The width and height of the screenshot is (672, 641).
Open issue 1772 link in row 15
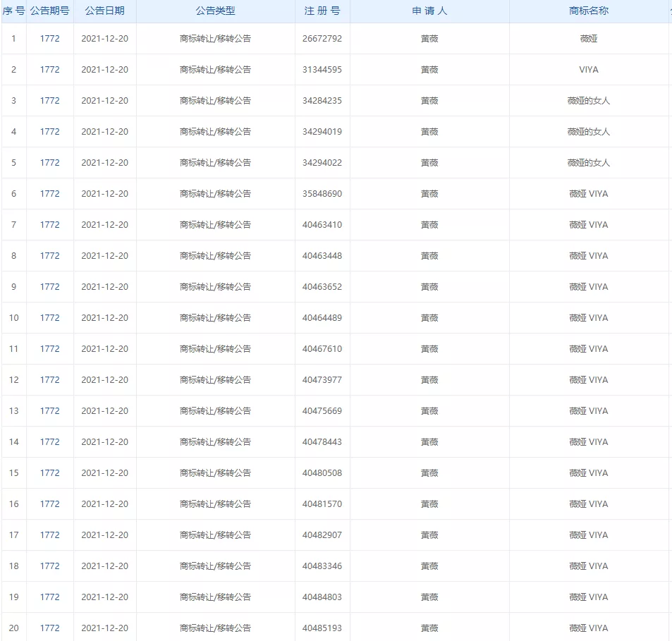click(50, 473)
